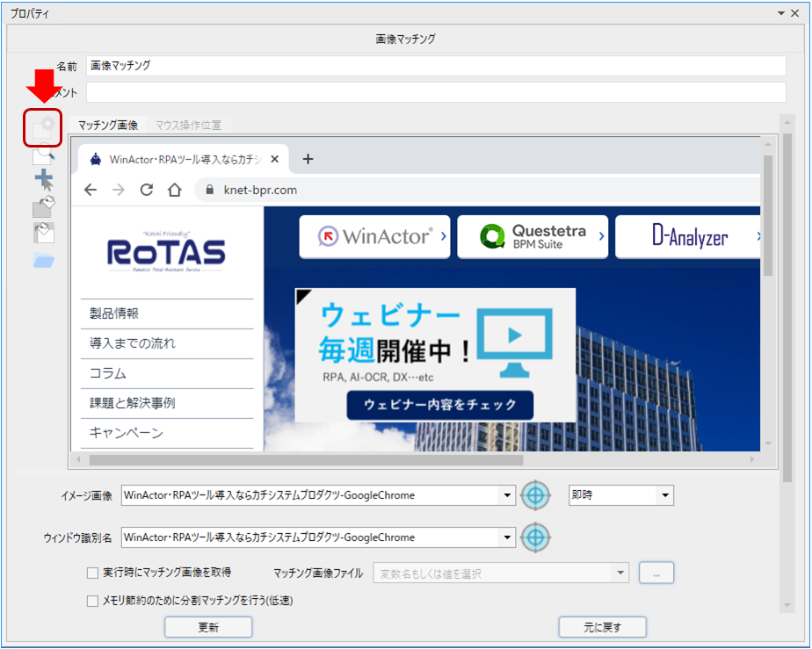The width and height of the screenshot is (812, 649).
Task: Open image file with the blue folder icon
Action: click(44, 260)
